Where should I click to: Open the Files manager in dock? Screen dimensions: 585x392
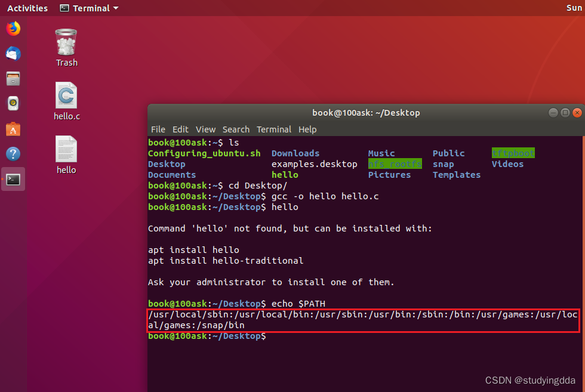(x=13, y=79)
